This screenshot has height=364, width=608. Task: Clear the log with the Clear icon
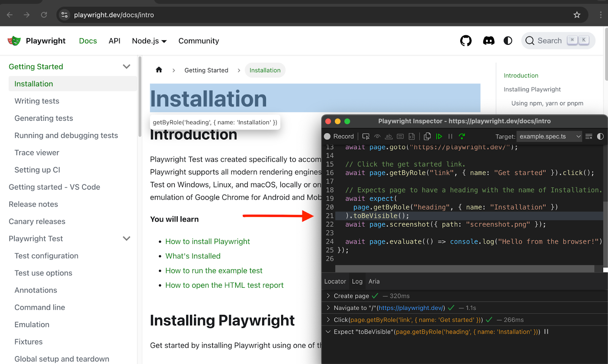pyautogui.click(x=589, y=136)
